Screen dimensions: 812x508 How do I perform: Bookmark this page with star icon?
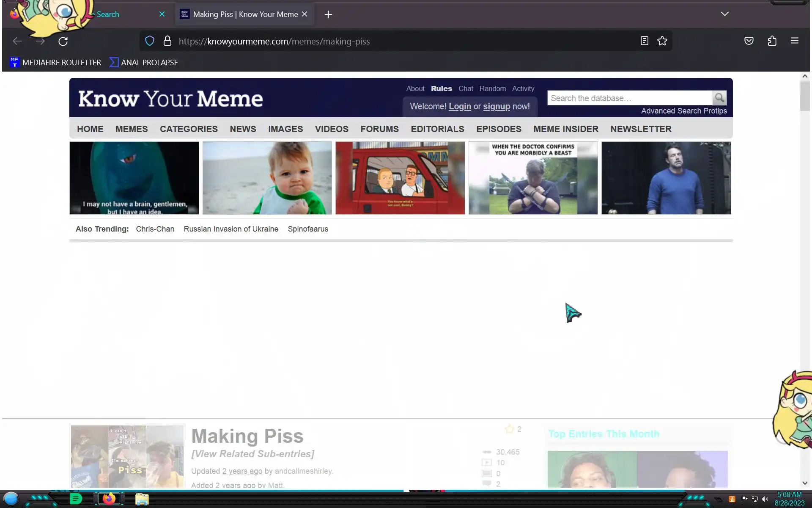coord(662,41)
